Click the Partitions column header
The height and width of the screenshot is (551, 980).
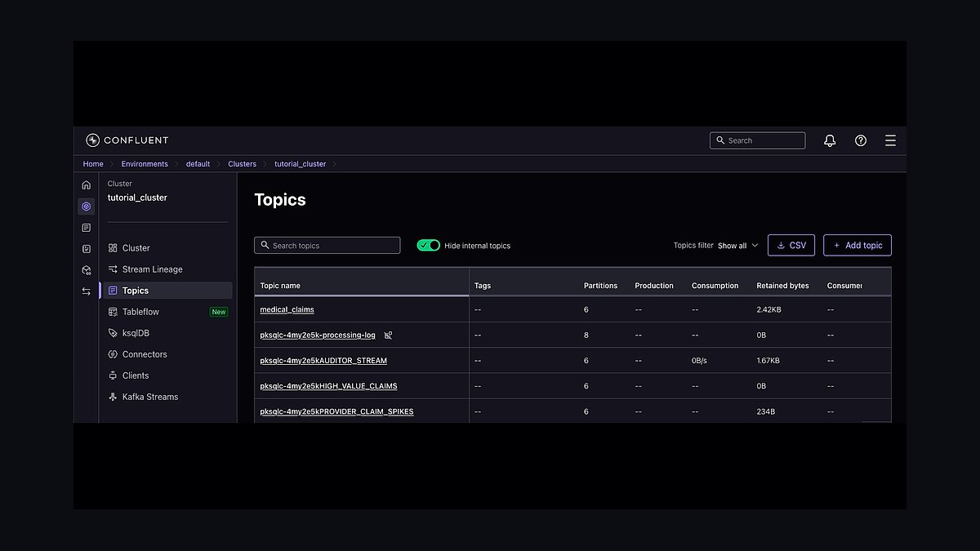tap(600, 286)
